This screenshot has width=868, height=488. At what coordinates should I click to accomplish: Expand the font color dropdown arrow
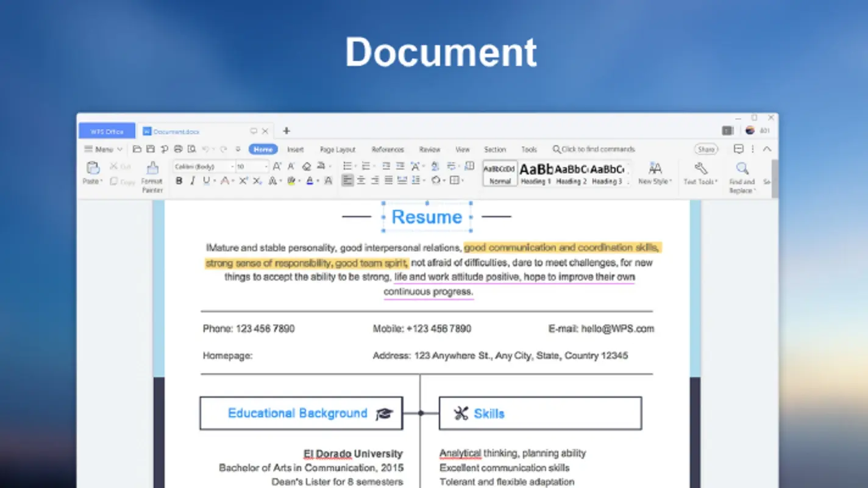point(316,181)
